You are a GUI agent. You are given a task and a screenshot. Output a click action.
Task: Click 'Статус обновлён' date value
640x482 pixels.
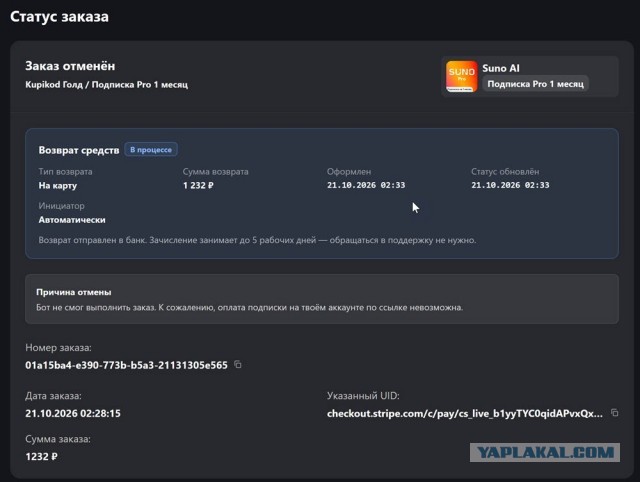click(x=510, y=185)
